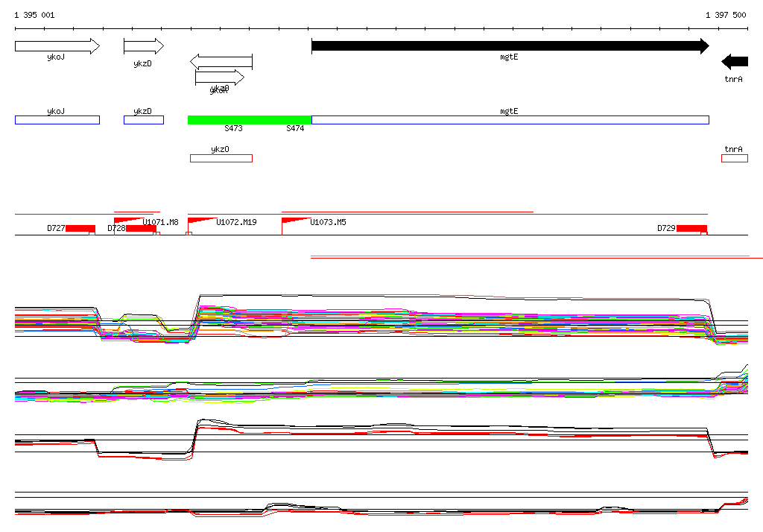Select the U1072.M19 red flag marker
This screenshot has width=763, height=532.
pos(202,221)
